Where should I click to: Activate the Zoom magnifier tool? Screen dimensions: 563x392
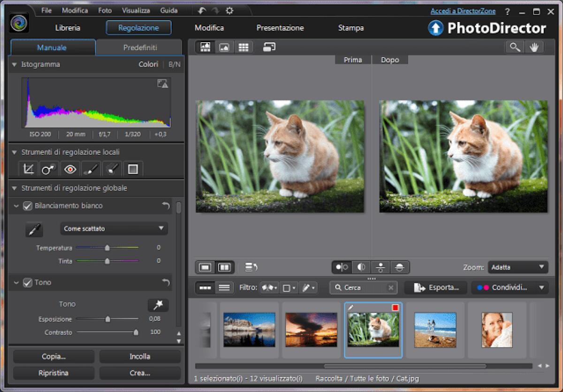tap(514, 47)
